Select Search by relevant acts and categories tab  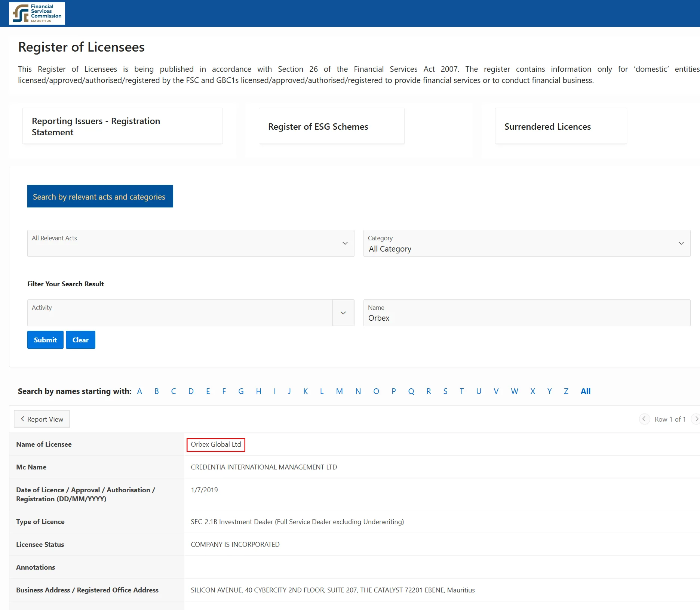[100, 196]
